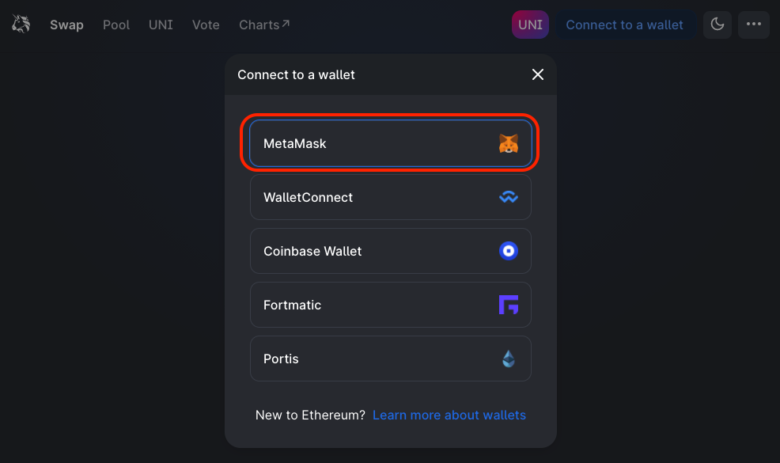Choose the Fortmatic wallet option
Screen dimensions: 780x463
click(390, 305)
